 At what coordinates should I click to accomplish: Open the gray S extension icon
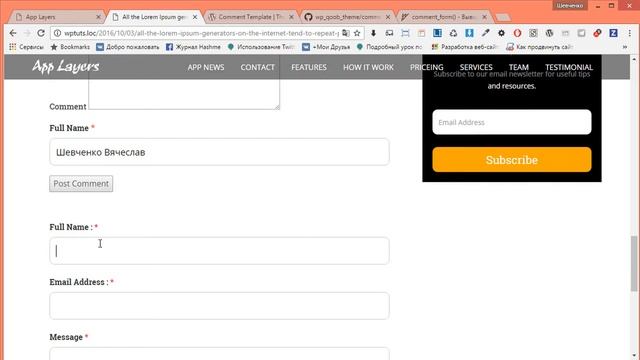(533, 33)
